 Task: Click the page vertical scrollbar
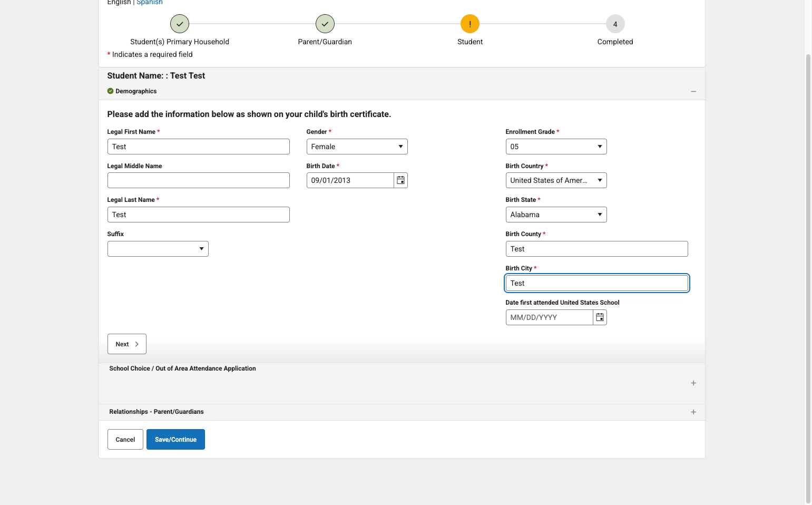tap(808, 278)
